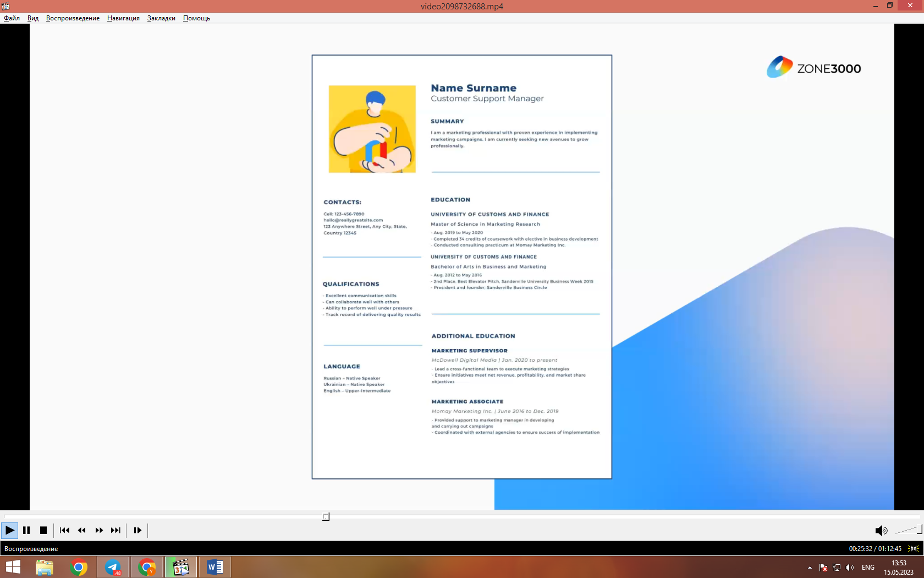Open second Chrome profile taskbar icon
The height and width of the screenshot is (578, 924).
147,567
